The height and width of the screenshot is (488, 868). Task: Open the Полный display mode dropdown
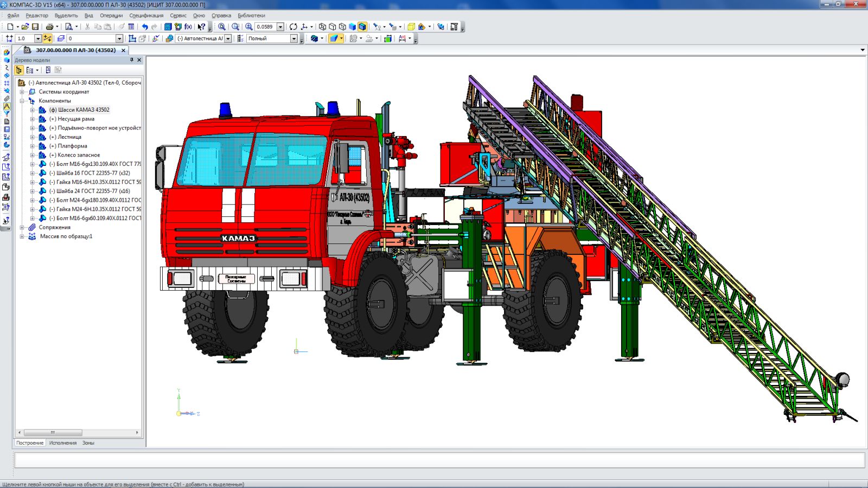pyautogui.click(x=294, y=38)
